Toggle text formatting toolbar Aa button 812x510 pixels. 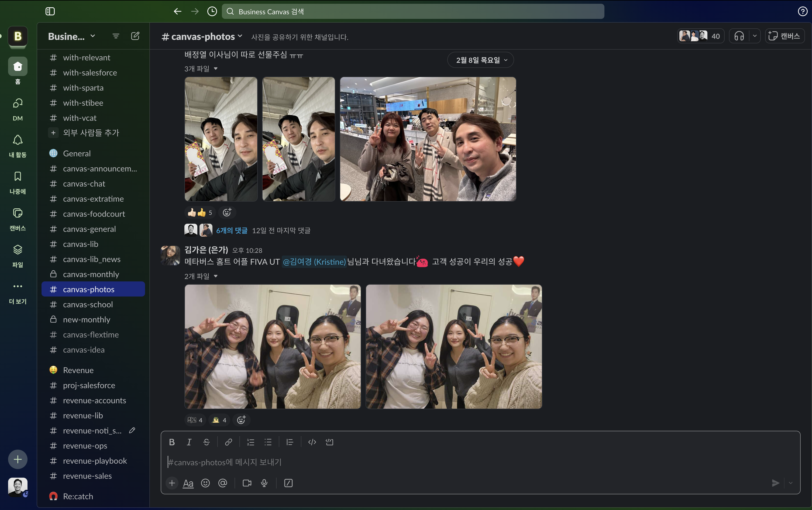click(x=188, y=483)
